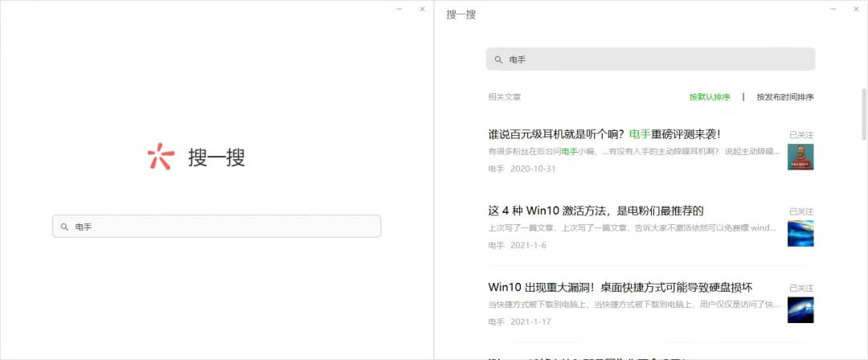The image size is (868, 360).
Task: Open thumbnail of Win10 激活方法 article
Action: [800, 233]
